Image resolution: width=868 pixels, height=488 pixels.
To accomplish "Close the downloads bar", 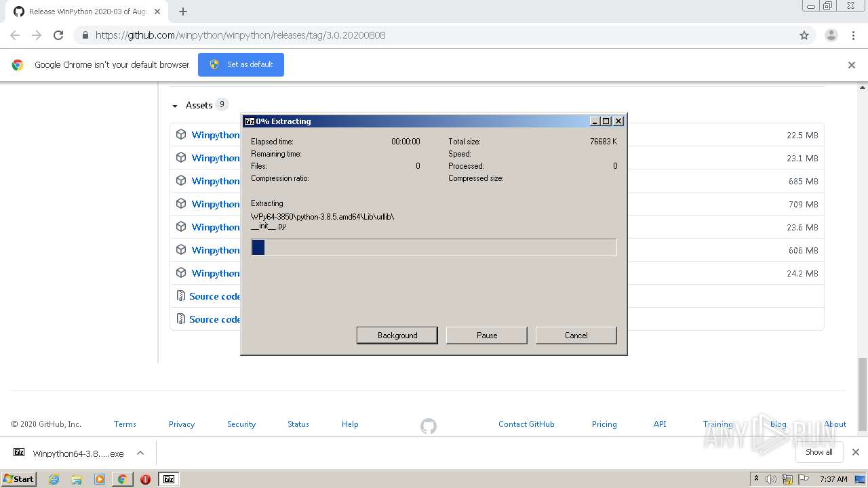I will (x=856, y=452).
